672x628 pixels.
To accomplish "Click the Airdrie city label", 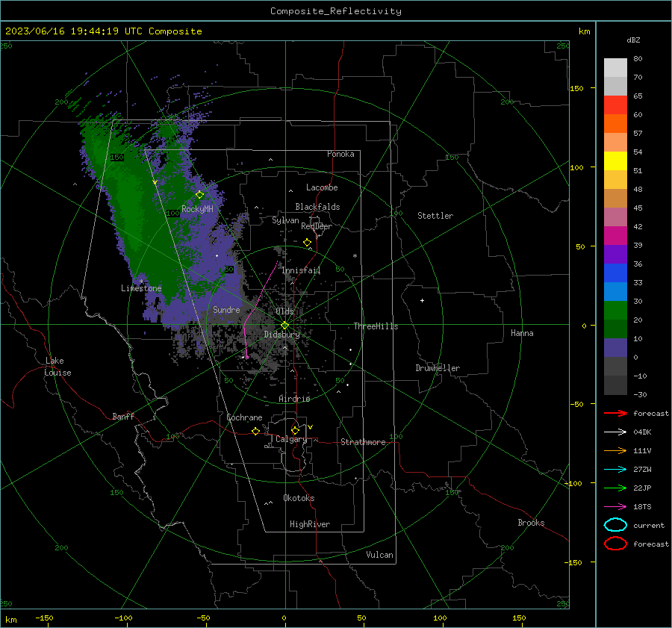I will point(294,399).
